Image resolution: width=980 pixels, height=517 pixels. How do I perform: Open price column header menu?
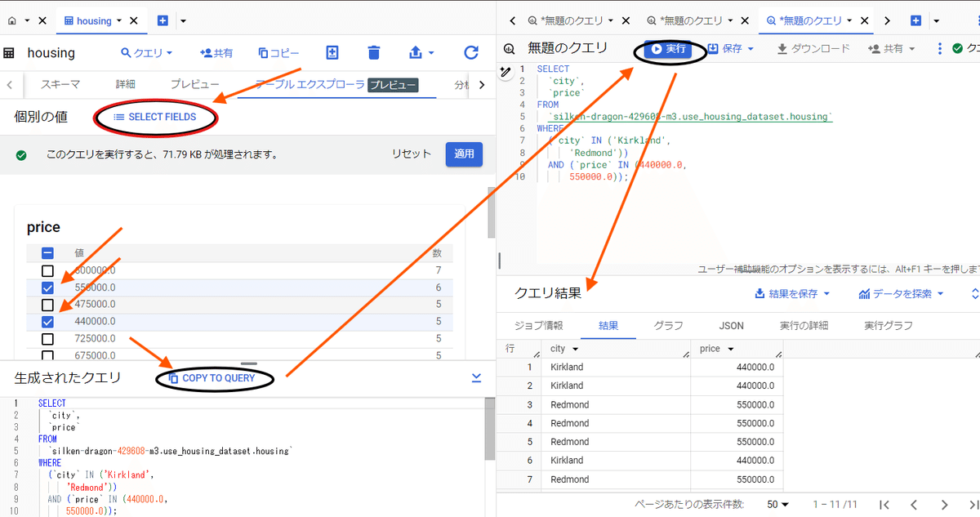[730, 349]
